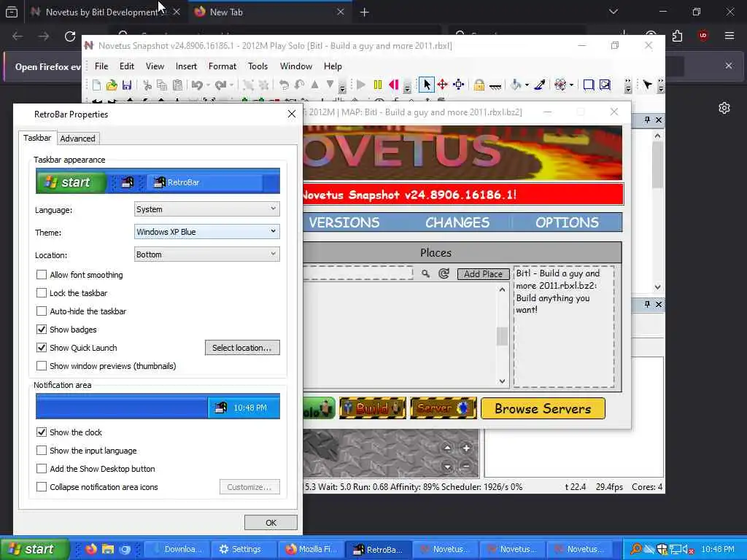Check Collapse notification area icons
This screenshot has width=747, height=560.
pyautogui.click(x=42, y=486)
